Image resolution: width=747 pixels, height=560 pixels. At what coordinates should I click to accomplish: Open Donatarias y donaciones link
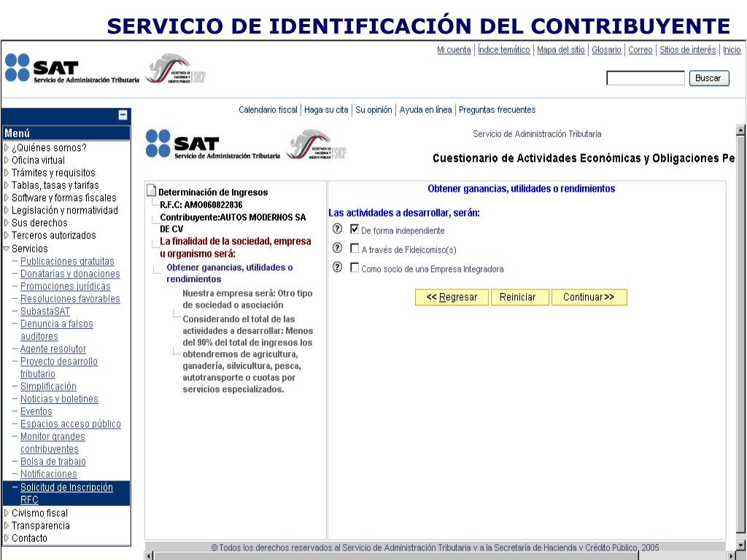70,274
